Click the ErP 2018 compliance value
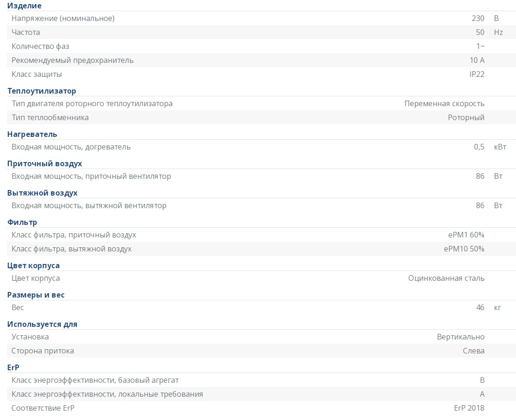This screenshot has height=420, width=516. [469, 408]
